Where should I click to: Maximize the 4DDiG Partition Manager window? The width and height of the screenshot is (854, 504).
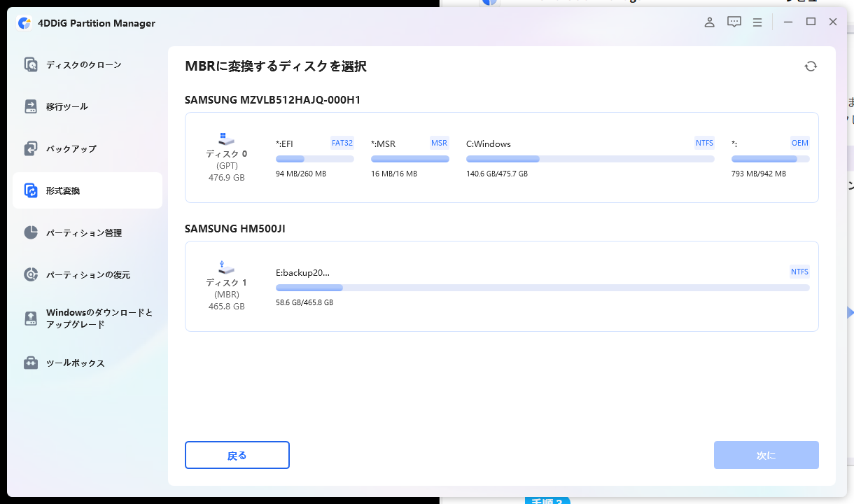click(x=811, y=22)
